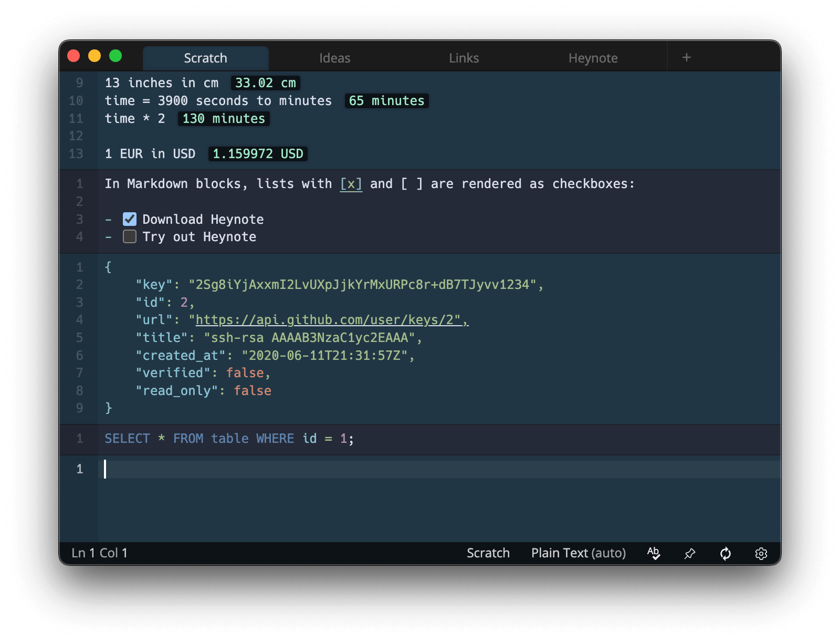The height and width of the screenshot is (643, 840).
Task: Click the [x] text in Markdown block
Action: (351, 184)
